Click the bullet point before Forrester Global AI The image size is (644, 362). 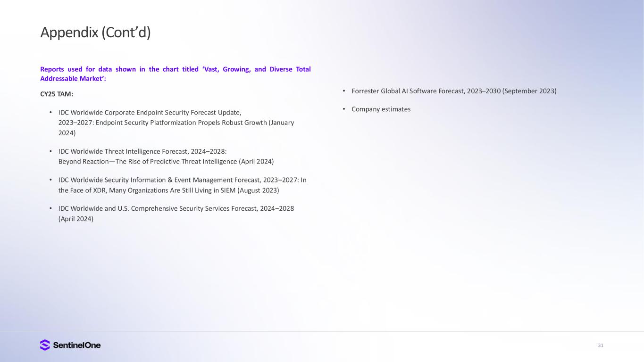344,90
